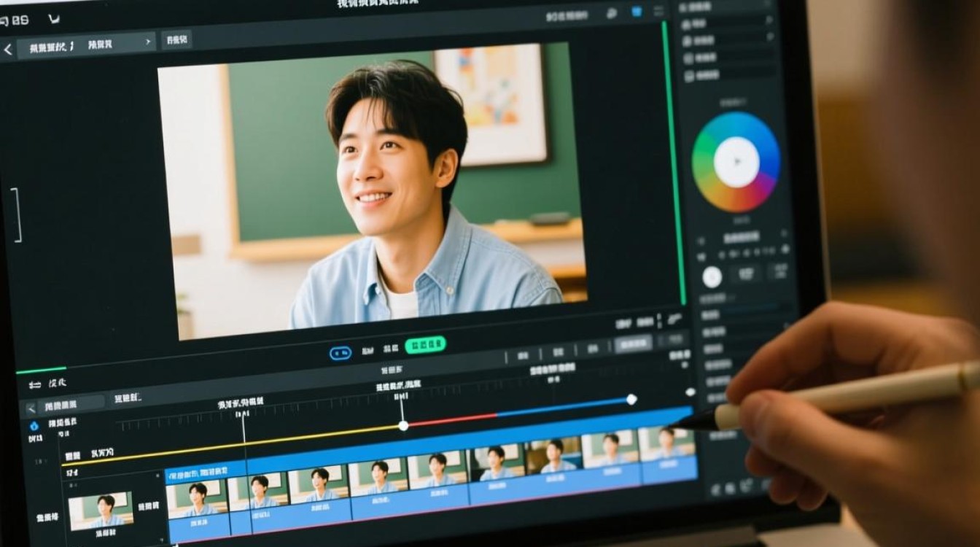Click the down-arrow icon in the top-left corner

click(54, 20)
